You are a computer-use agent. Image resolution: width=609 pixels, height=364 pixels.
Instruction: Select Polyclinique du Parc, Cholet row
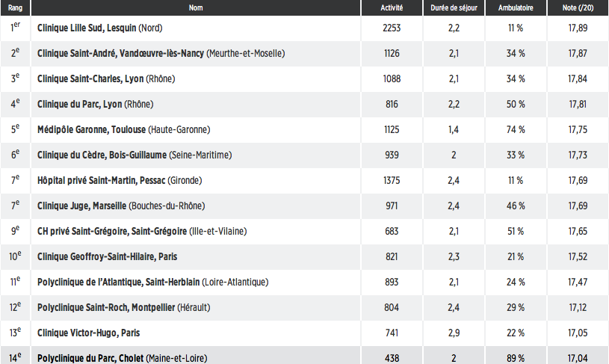[305, 356]
